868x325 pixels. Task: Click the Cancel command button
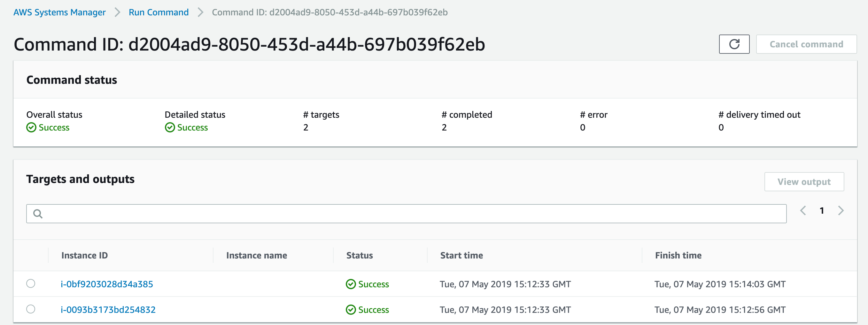806,44
